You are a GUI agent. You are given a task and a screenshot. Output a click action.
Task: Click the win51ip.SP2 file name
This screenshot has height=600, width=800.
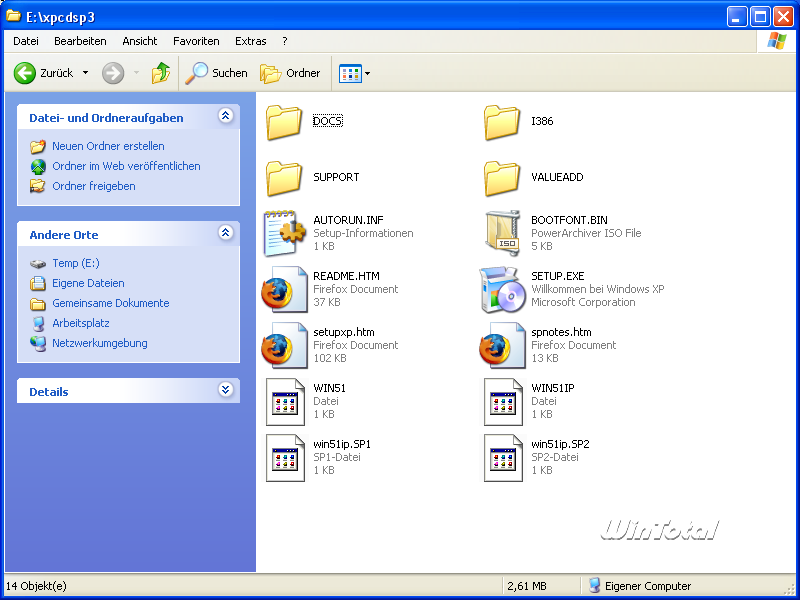coord(560,444)
